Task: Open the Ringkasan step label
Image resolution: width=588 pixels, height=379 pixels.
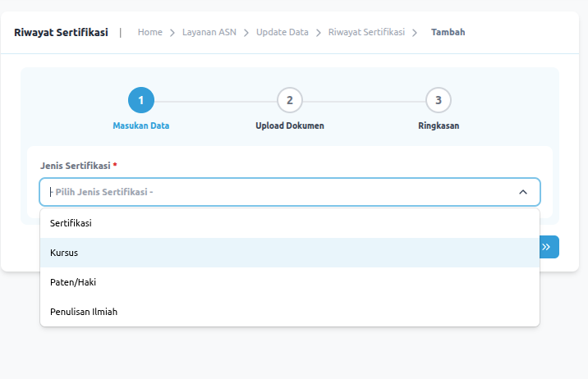Action: pyautogui.click(x=439, y=126)
